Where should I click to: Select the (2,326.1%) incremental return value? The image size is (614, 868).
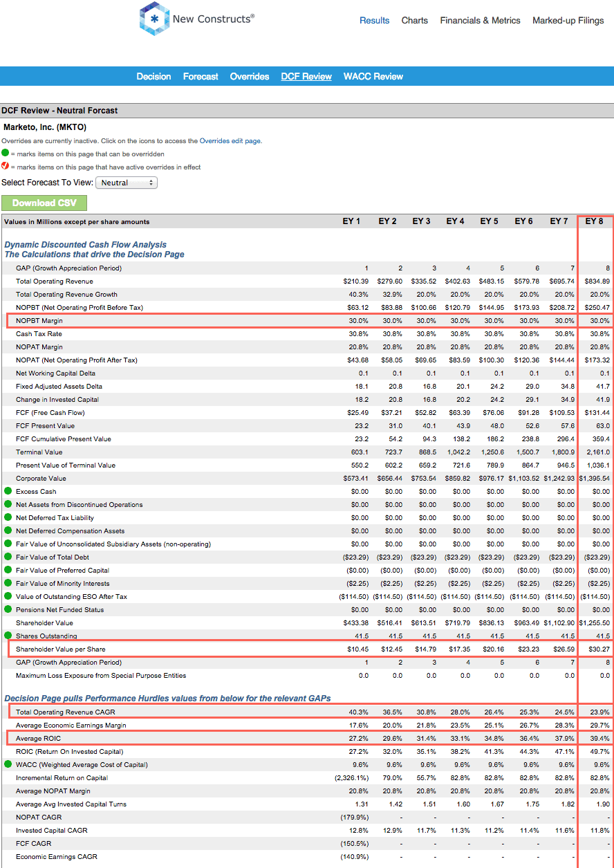[351, 778]
